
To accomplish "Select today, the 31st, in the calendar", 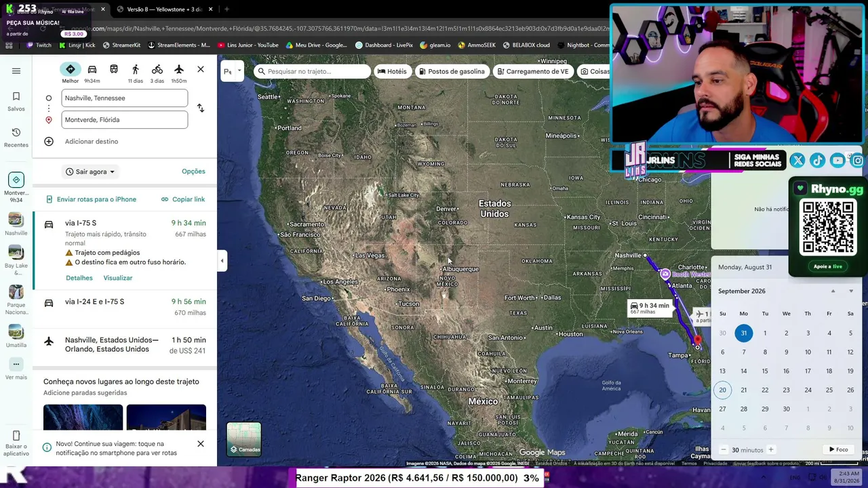I will [x=744, y=333].
